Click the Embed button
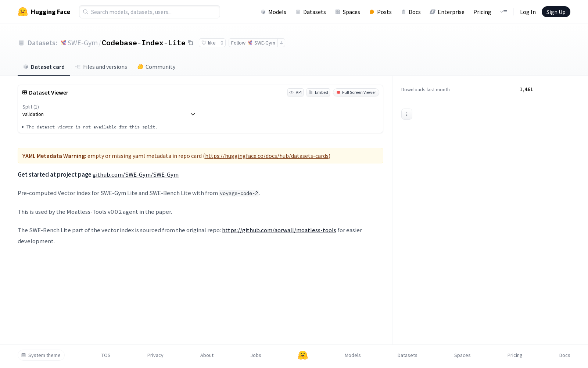Screen dimensions: 588x368 (x=318, y=92)
